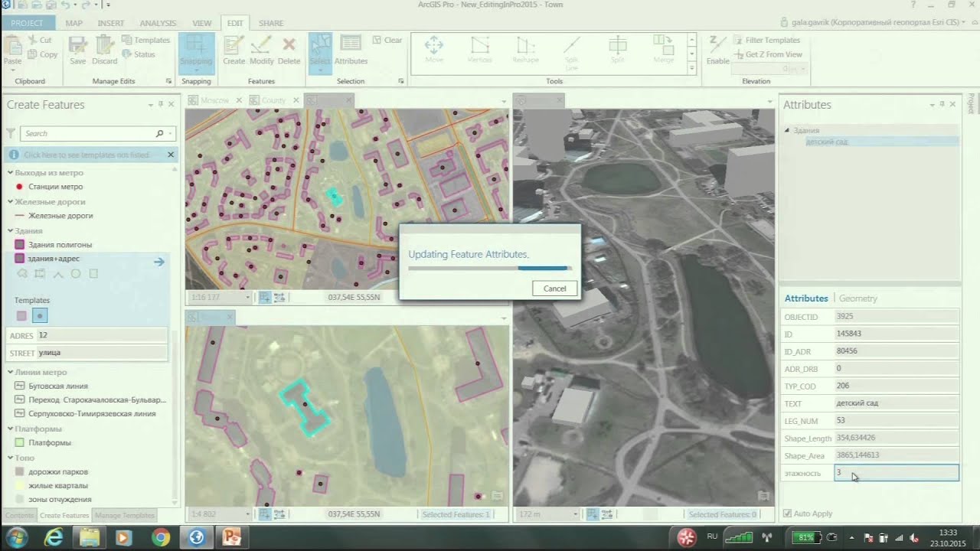Screen dimensions: 980x551
Task: Open Status in Manage Edits group
Action: coord(138,54)
